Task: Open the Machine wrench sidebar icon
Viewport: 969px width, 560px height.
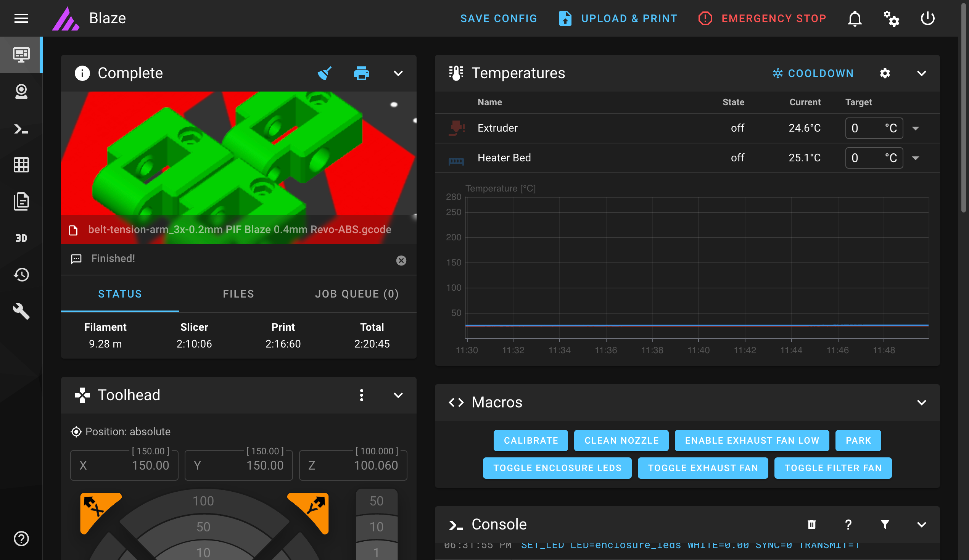Action: click(x=21, y=311)
